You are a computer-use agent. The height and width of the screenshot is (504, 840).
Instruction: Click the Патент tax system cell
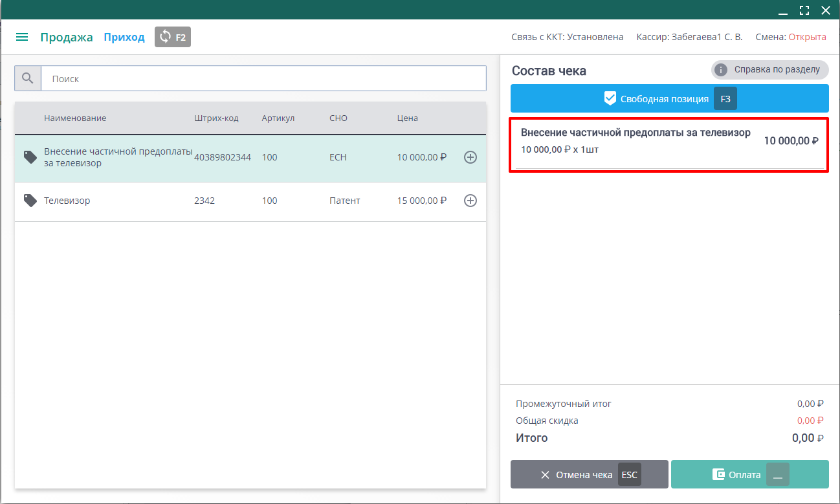point(345,201)
